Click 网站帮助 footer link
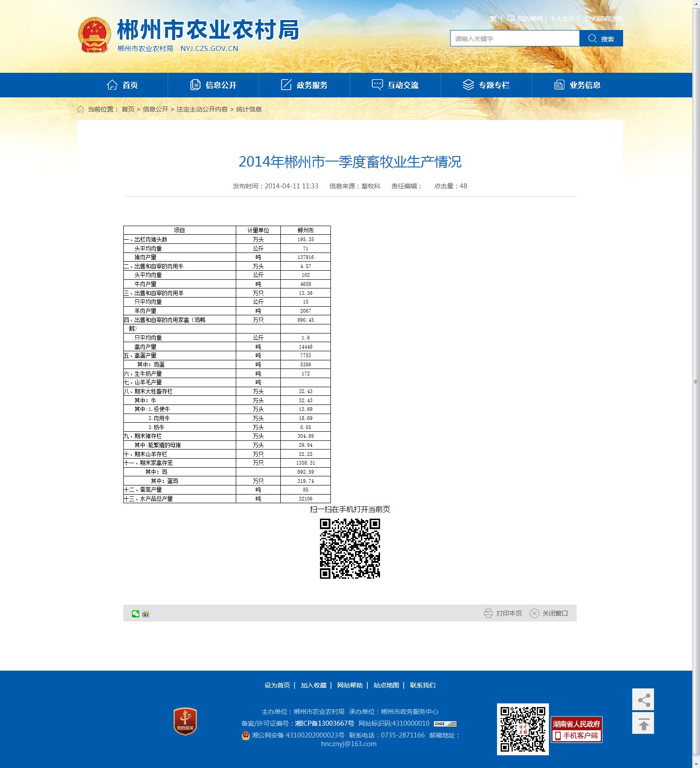This screenshot has width=700, height=768. 350,685
